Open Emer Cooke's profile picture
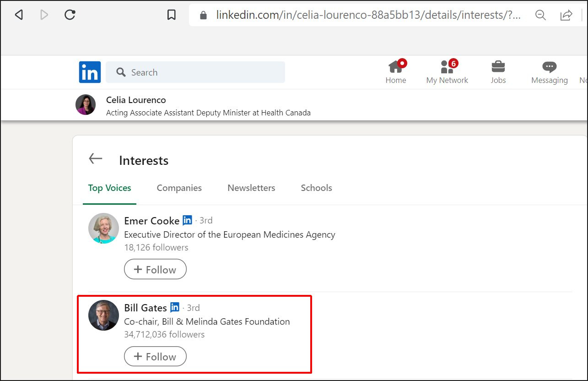Viewport: 588px width, 381px height. 104,229
